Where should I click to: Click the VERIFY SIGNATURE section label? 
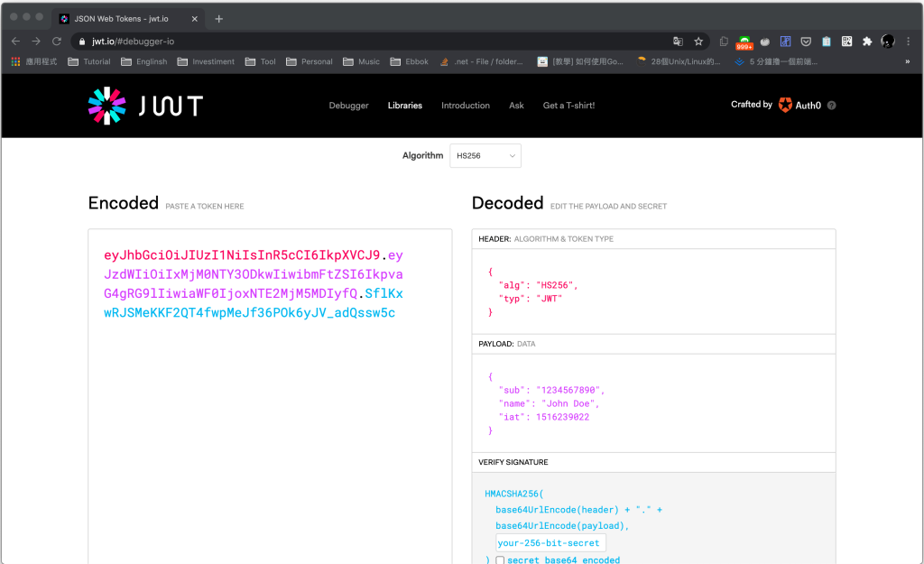(x=513, y=462)
